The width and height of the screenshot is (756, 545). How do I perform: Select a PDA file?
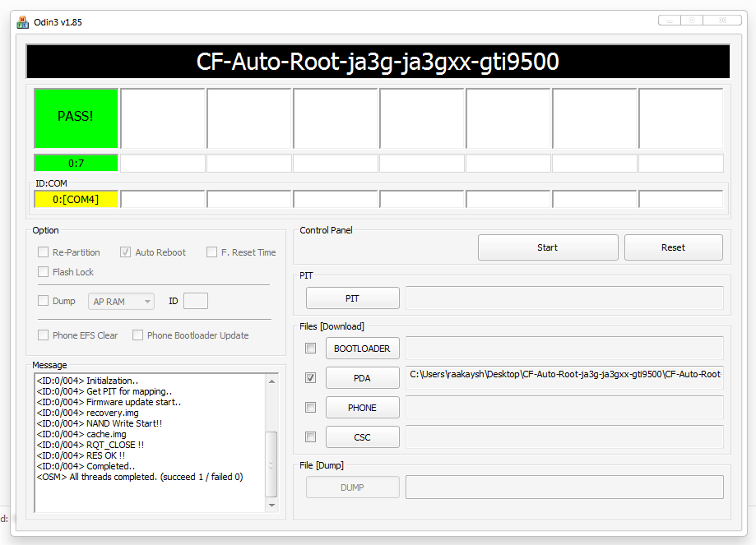[362, 378]
